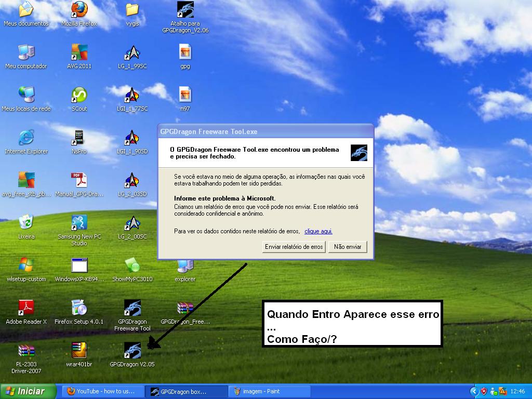532x399 pixels.
Task: Click the yellow warning tray icon
Action: pyautogui.click(x=502, y=392)
